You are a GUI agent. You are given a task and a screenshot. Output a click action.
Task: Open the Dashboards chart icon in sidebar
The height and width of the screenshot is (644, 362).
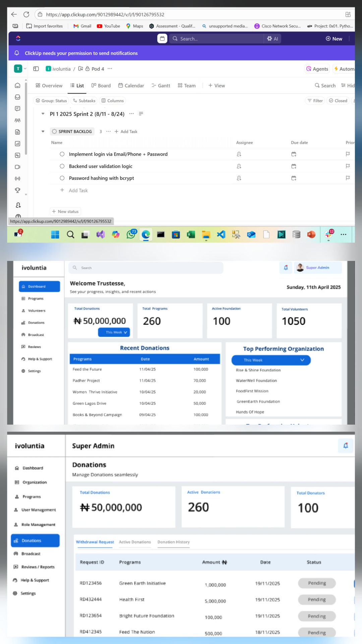coord(18,144)
